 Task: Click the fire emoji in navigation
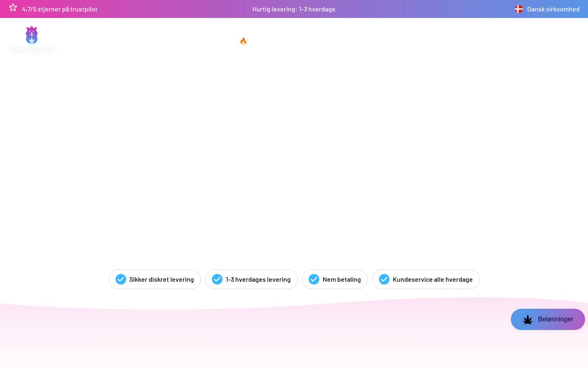[x=243, y=41]
